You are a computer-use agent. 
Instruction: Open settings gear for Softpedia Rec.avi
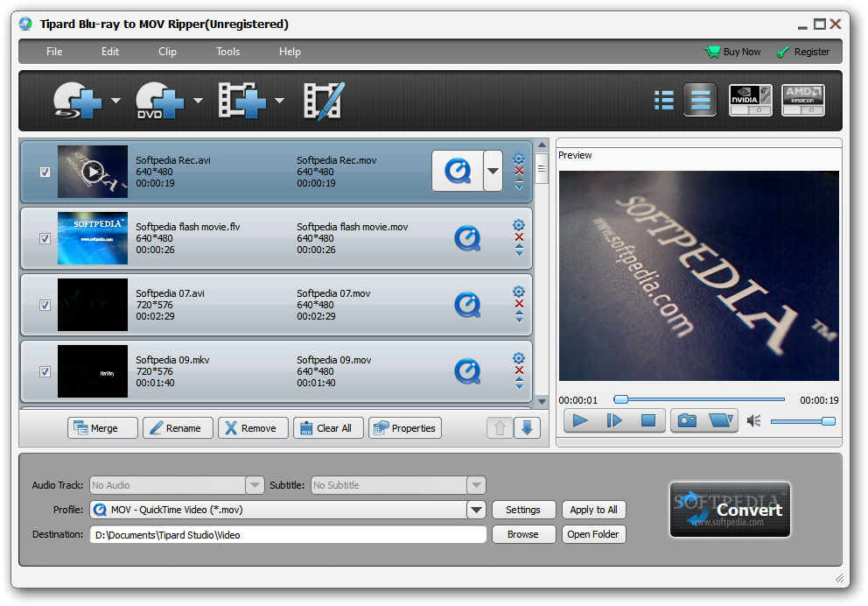[x=519, y=159]
